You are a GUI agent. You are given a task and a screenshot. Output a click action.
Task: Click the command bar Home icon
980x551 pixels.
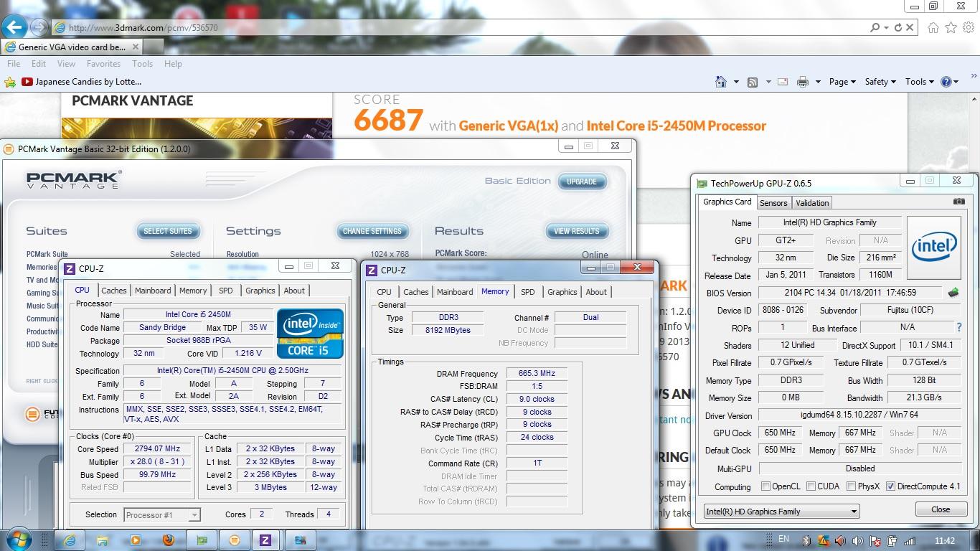(721, 82)
